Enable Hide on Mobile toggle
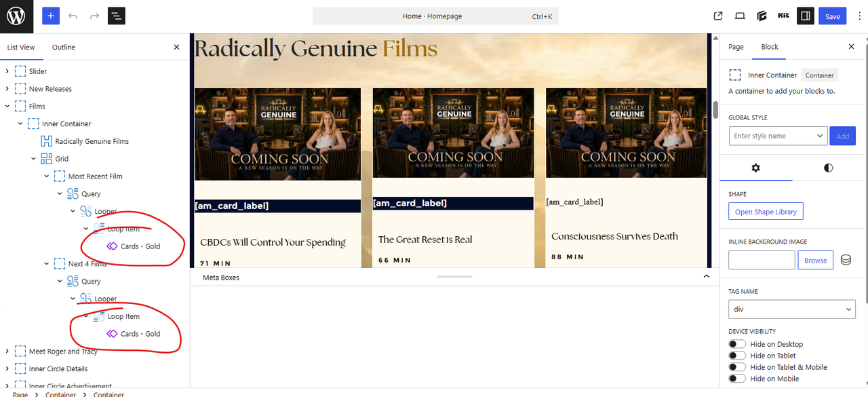 (x=737, y=379)
